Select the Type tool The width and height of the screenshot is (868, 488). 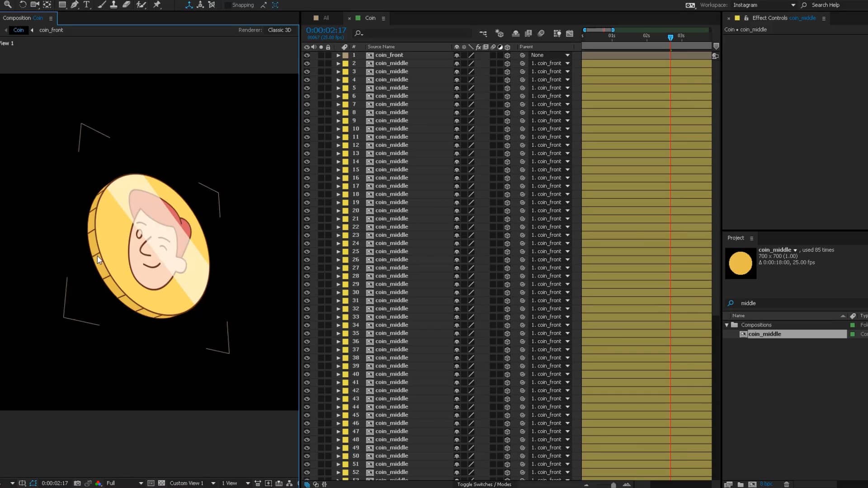click(87, 5)
